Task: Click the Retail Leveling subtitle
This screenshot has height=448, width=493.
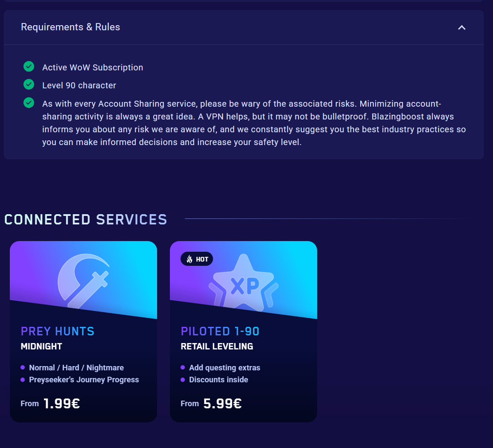Action: [217, 346]
